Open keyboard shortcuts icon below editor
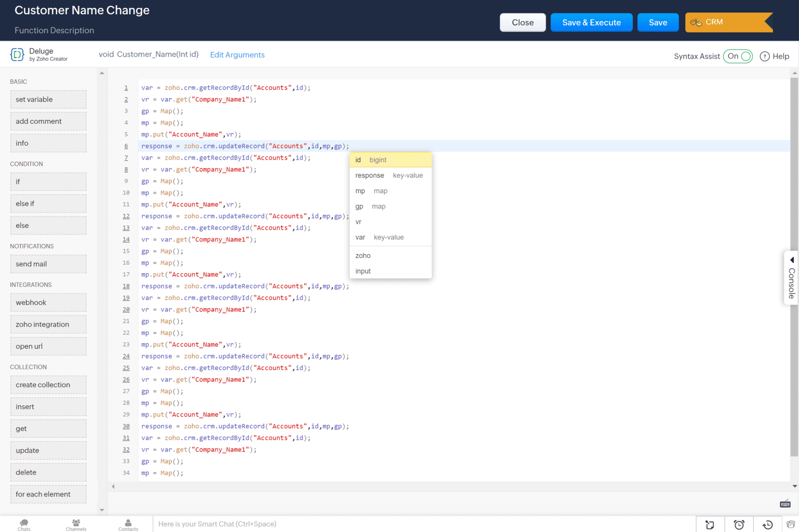 coord(785,504)
